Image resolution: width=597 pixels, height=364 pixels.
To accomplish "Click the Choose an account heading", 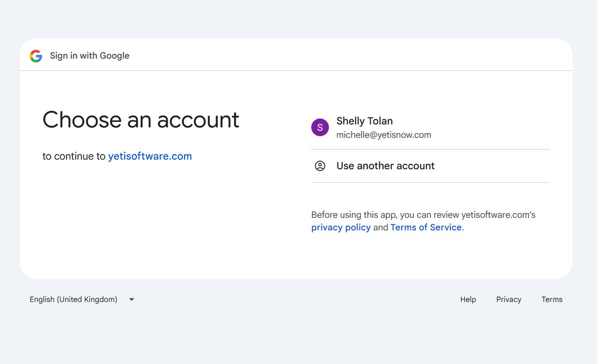I will pyautogui.click(x=141, y=120).
